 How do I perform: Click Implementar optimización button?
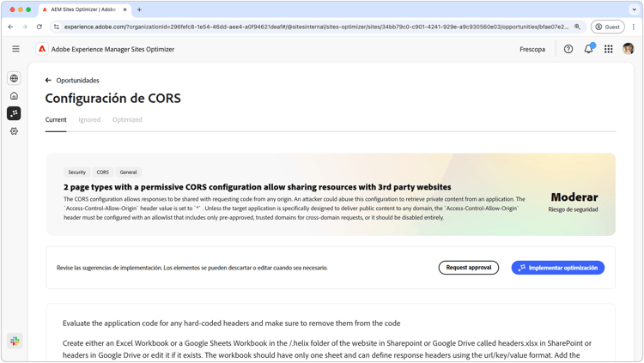[558, 268]
